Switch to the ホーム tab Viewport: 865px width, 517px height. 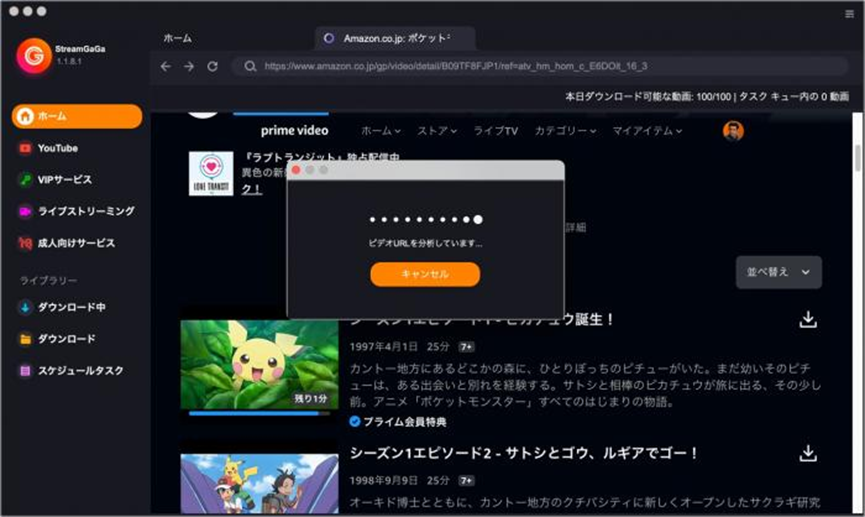[178, 38]
